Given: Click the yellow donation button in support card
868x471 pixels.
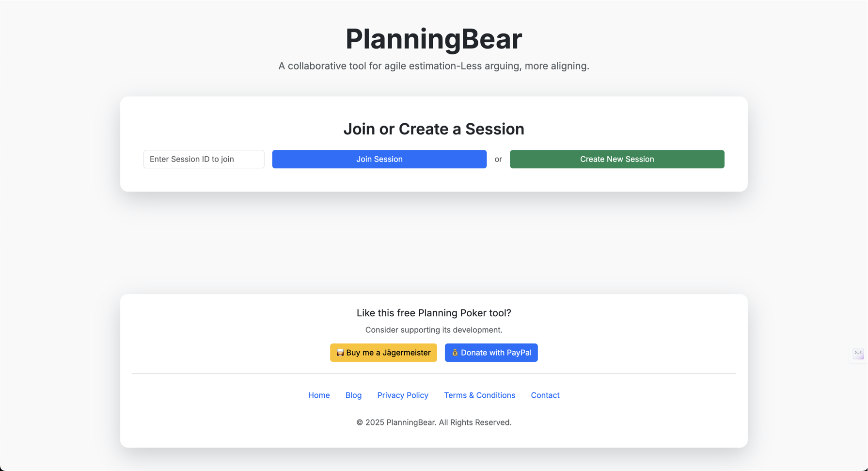Looking at the screenshot, I should [x=383, y=353].
